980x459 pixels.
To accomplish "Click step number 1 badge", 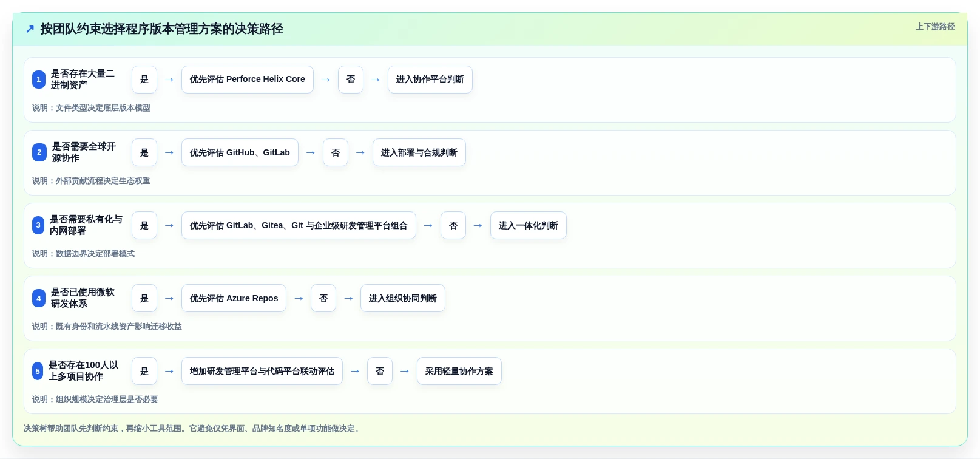I will [39, 80].
